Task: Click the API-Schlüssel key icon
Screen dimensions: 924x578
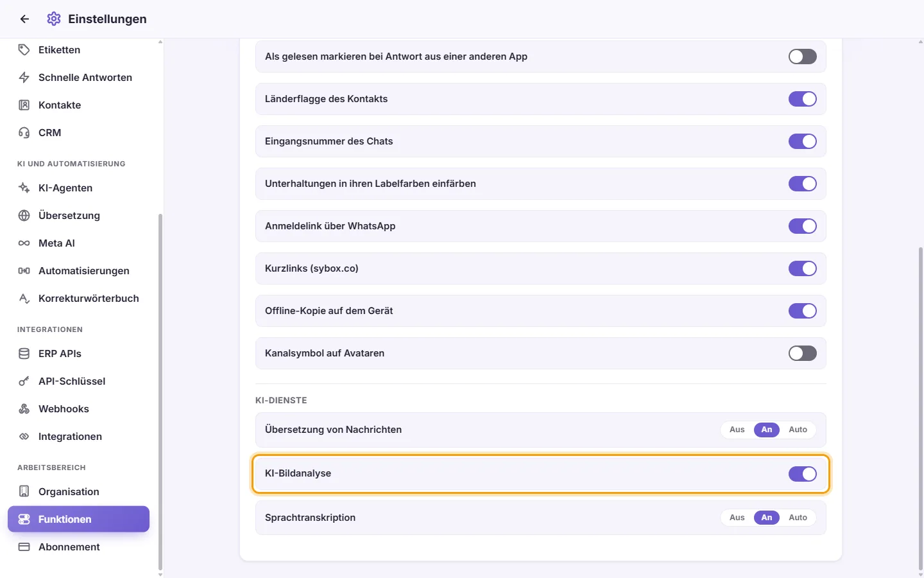Action: tap(24, 381)
